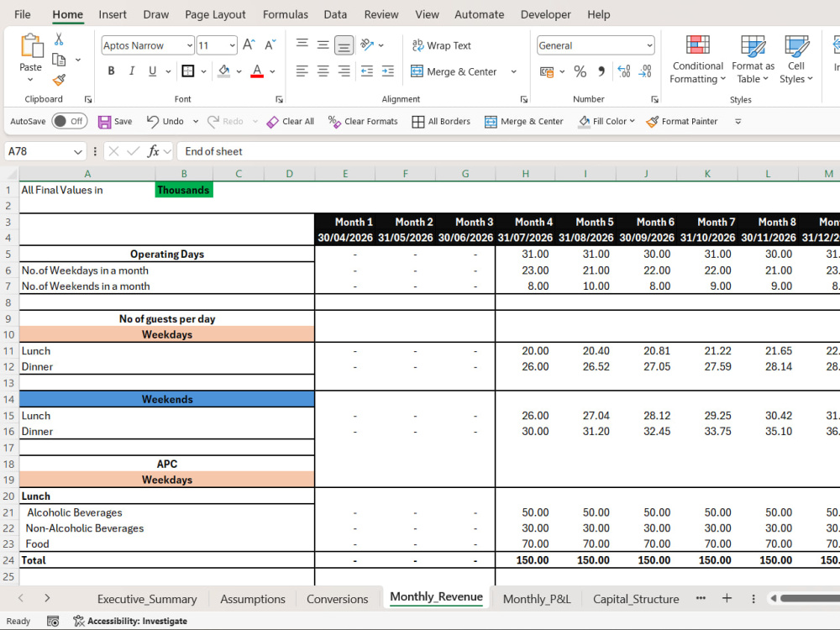Expand the Name Box dropdown
Image resolution: width=840 pixels, height=630 pixels.
[77, 151]
